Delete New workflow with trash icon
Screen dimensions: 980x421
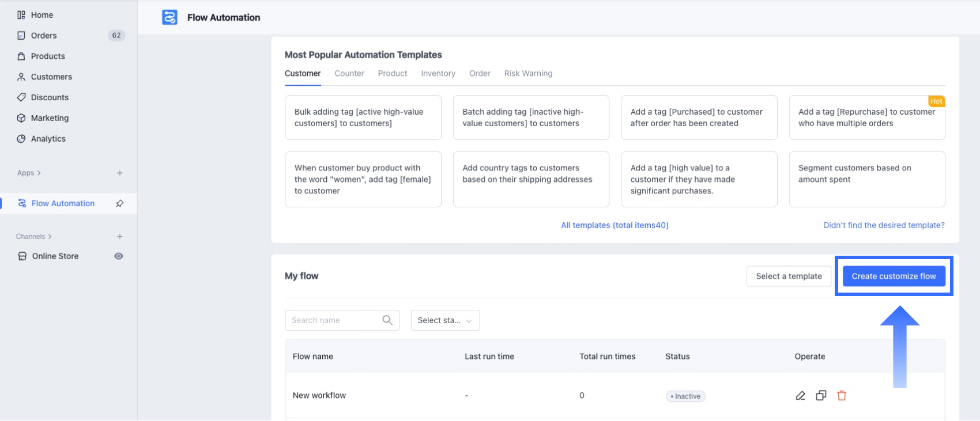tap(842, 396)
